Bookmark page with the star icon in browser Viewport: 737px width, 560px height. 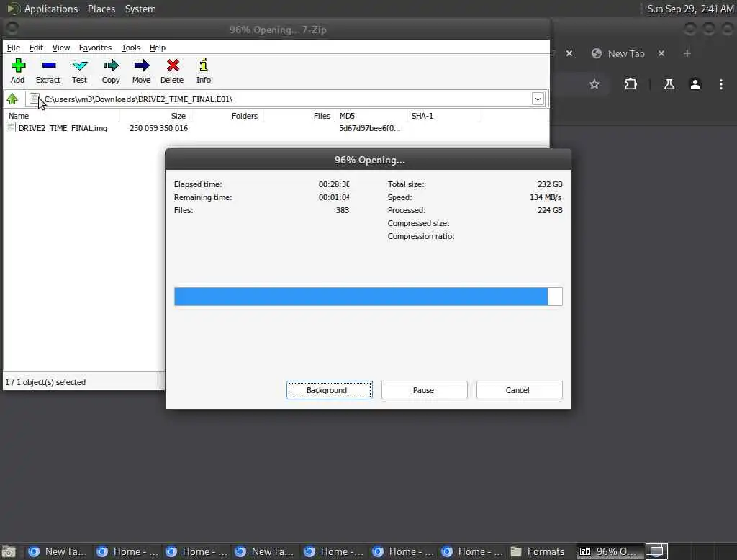pos(594,84)
